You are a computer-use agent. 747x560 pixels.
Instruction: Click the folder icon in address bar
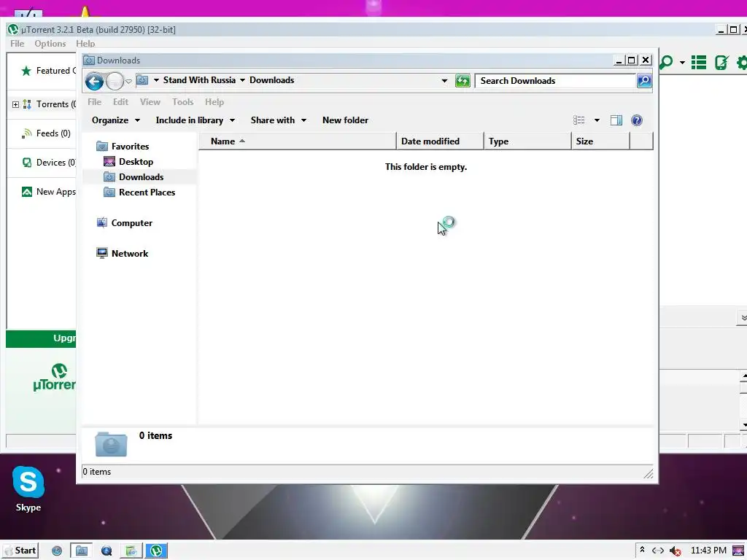coord(142,80)
